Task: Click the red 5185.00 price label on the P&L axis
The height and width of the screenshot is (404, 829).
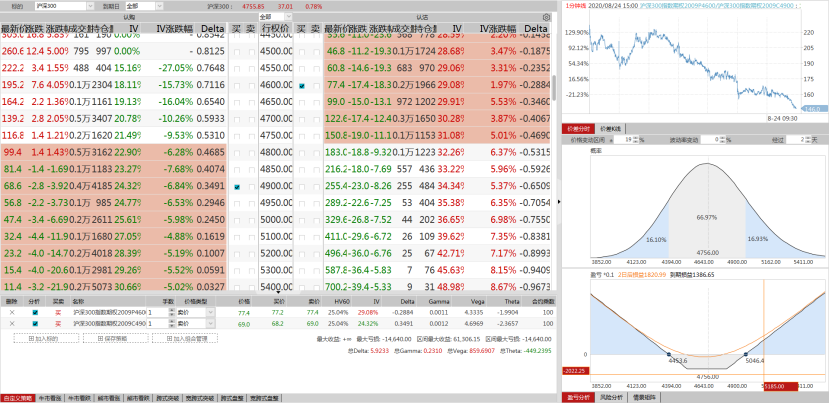Action: pos(780,387)
